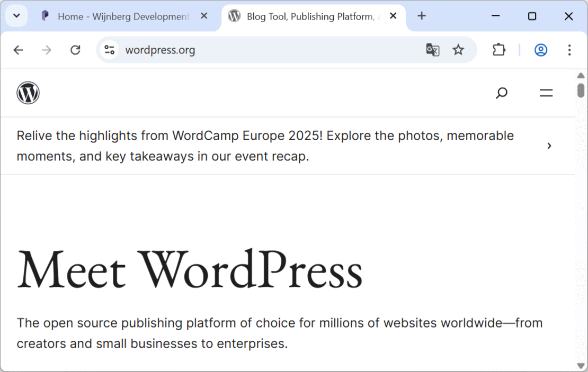
Task: Click the chevron arrow on WordCamp banner
Action: point(549,146)
